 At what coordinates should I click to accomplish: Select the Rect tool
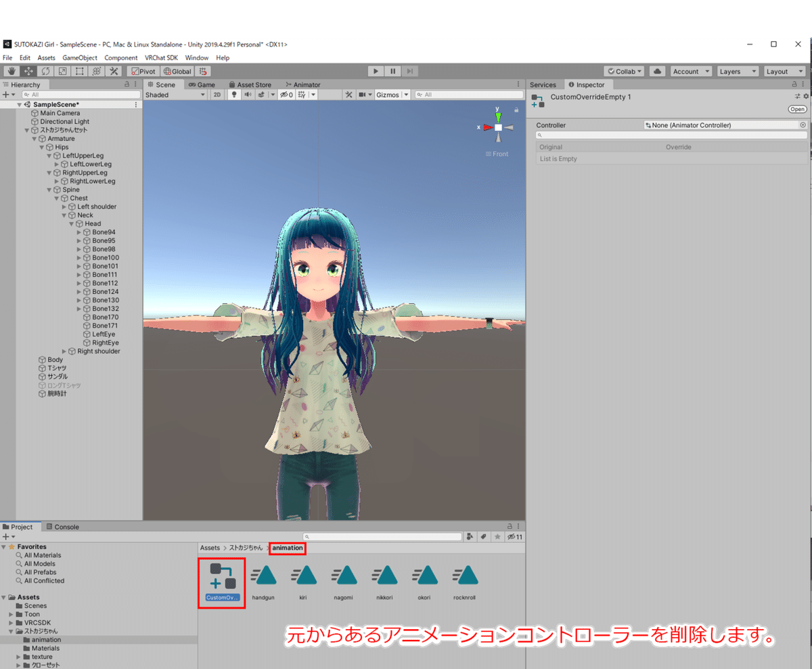(x=79, y=71)
